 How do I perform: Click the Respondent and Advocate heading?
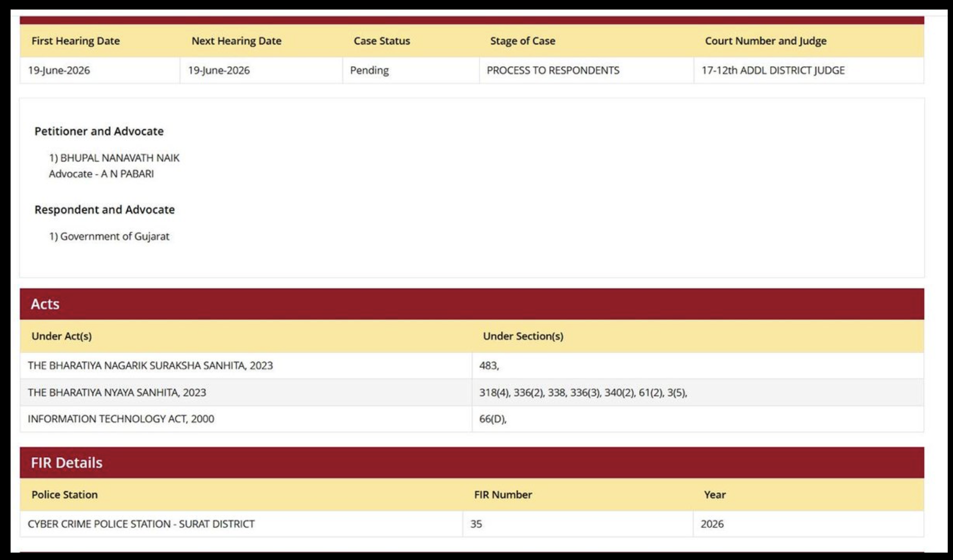point(104,210)
